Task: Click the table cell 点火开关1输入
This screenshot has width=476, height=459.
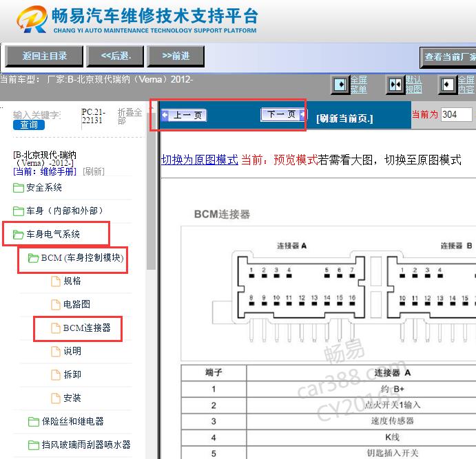Action: (x=392, y=405)
